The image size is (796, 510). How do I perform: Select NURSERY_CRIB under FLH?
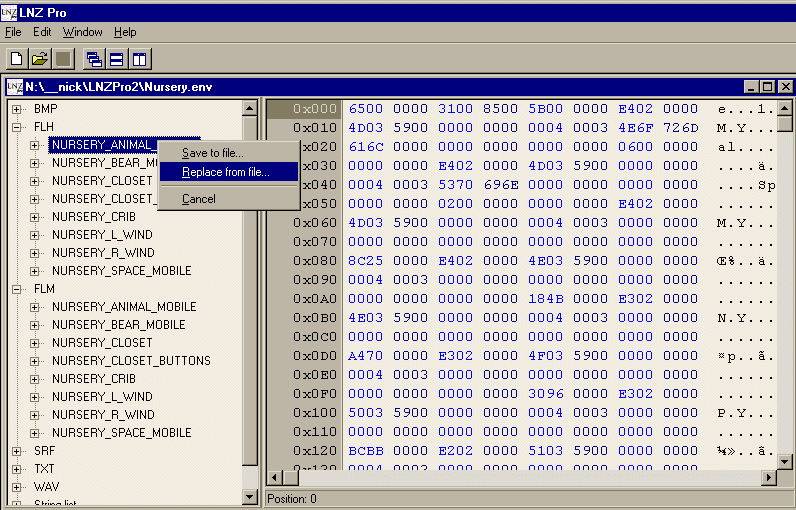click(92, 217)
